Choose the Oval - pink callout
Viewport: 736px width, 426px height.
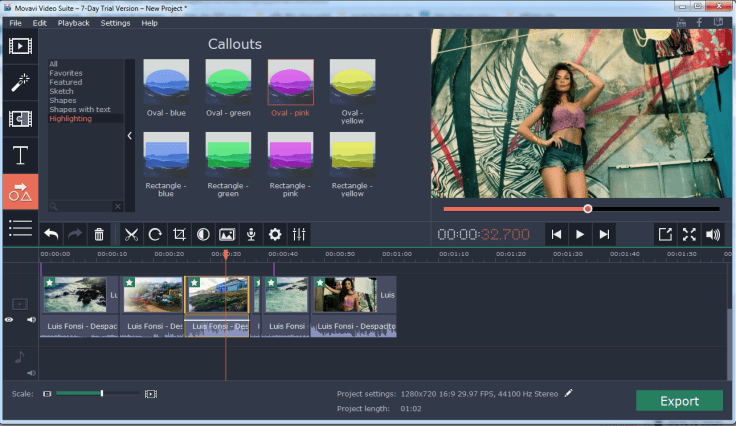291,88
